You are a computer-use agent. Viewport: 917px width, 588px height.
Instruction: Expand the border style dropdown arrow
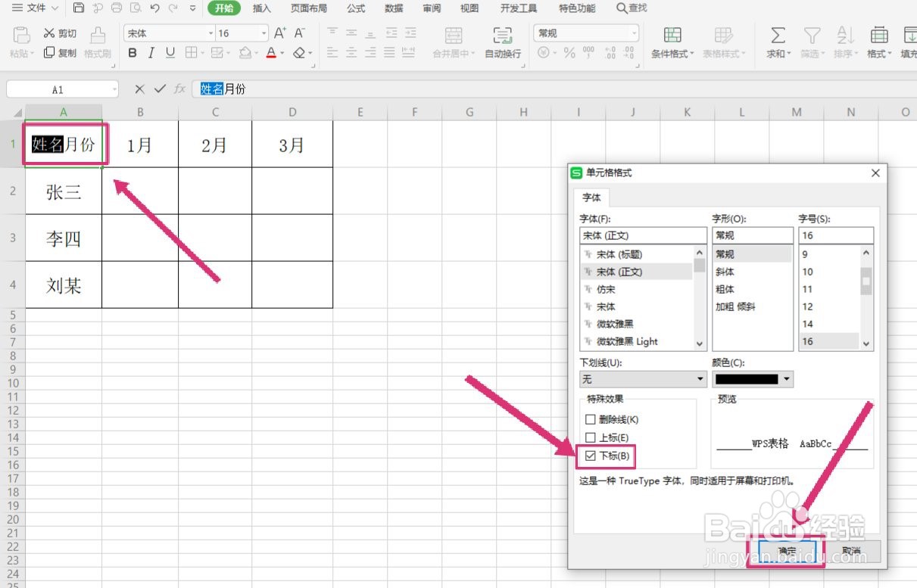(x=202, y=53)
